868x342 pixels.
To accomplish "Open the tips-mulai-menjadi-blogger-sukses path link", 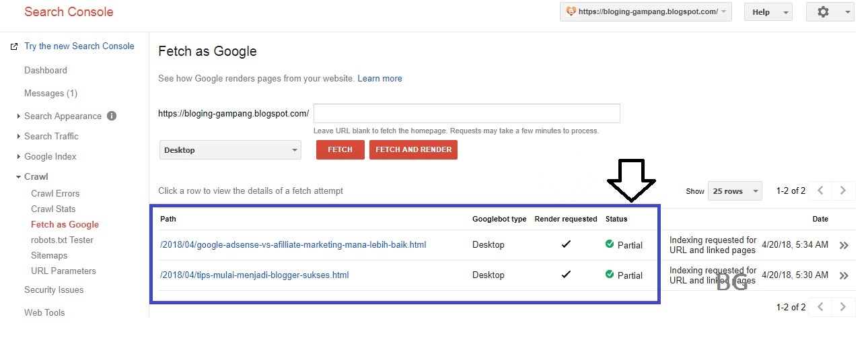I will coord(254,275).
